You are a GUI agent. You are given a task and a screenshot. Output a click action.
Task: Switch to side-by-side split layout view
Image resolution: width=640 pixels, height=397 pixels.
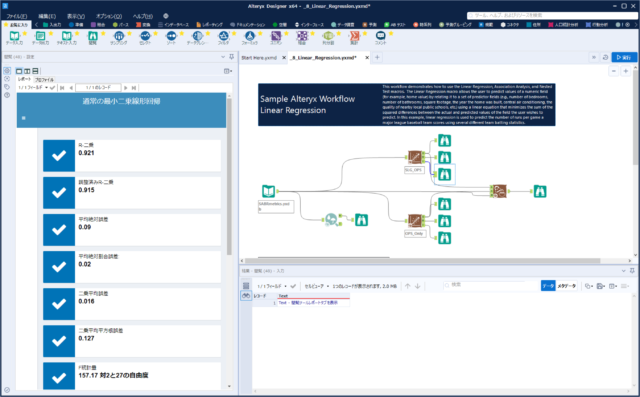(27, 71)
